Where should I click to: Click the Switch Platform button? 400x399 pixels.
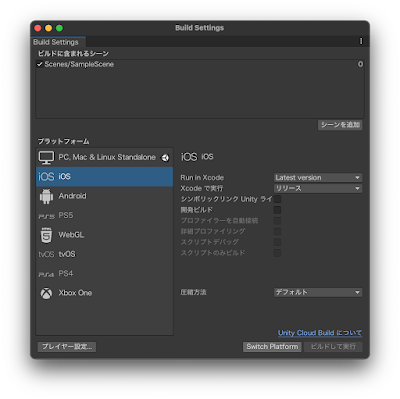click(x=272, y=347)
